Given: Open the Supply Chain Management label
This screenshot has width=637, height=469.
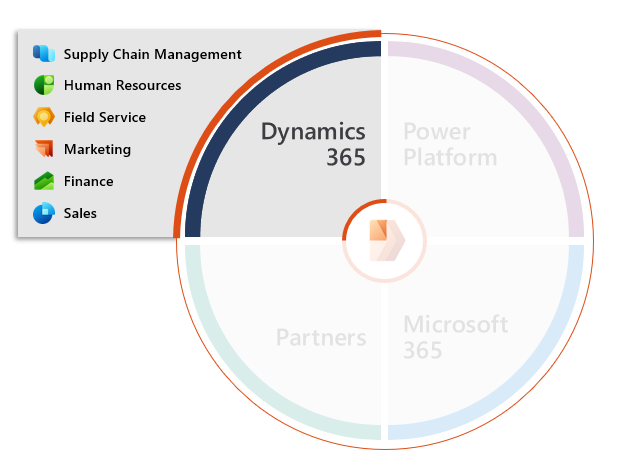Looking at the screenshot, I should click(152, 54).
